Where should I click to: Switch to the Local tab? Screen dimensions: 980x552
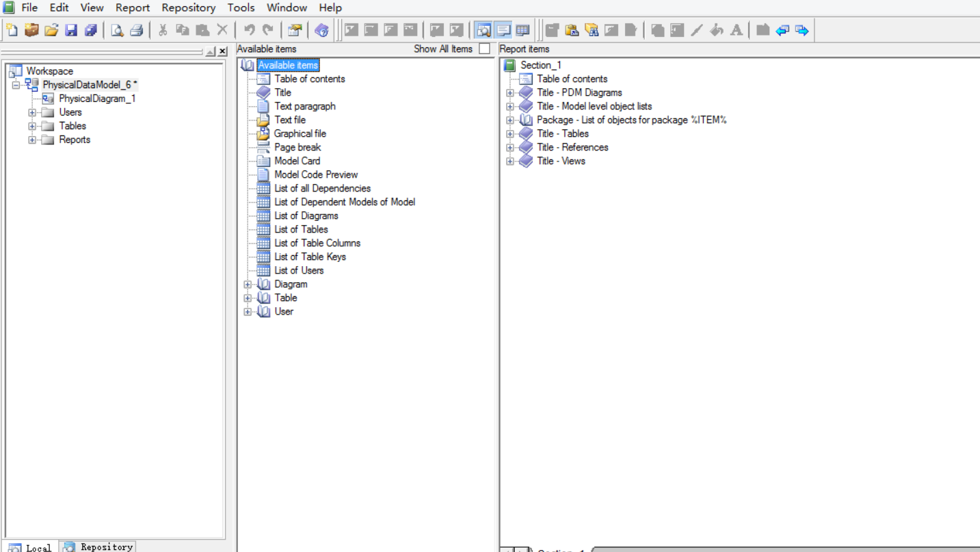(31, 547)
